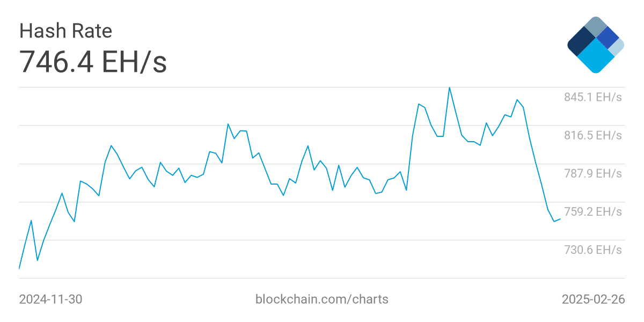Select the pale blue right-corner logo segment
Viewport: 644px width, 322px height.
click(x=617, y=47)
